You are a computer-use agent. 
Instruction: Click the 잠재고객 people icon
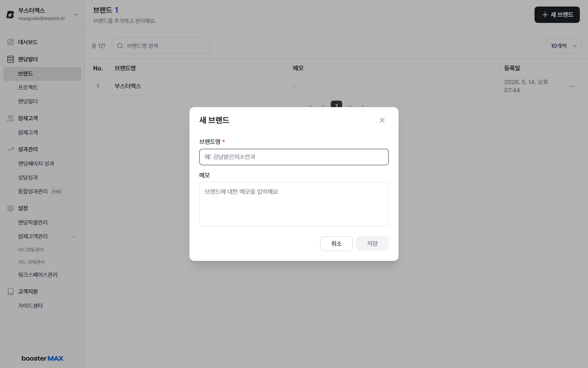tap(11, 118)
